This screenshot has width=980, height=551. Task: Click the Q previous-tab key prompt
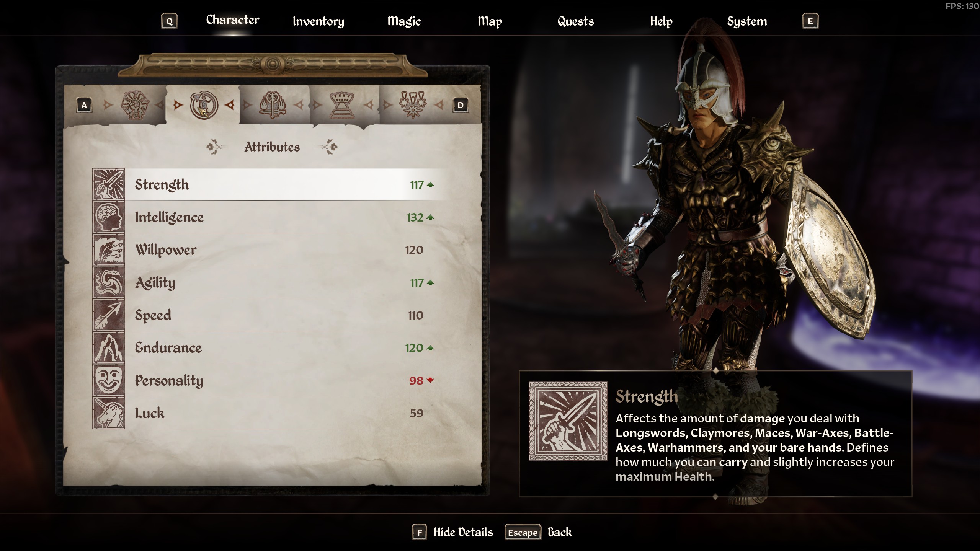(x=169, y=21)
